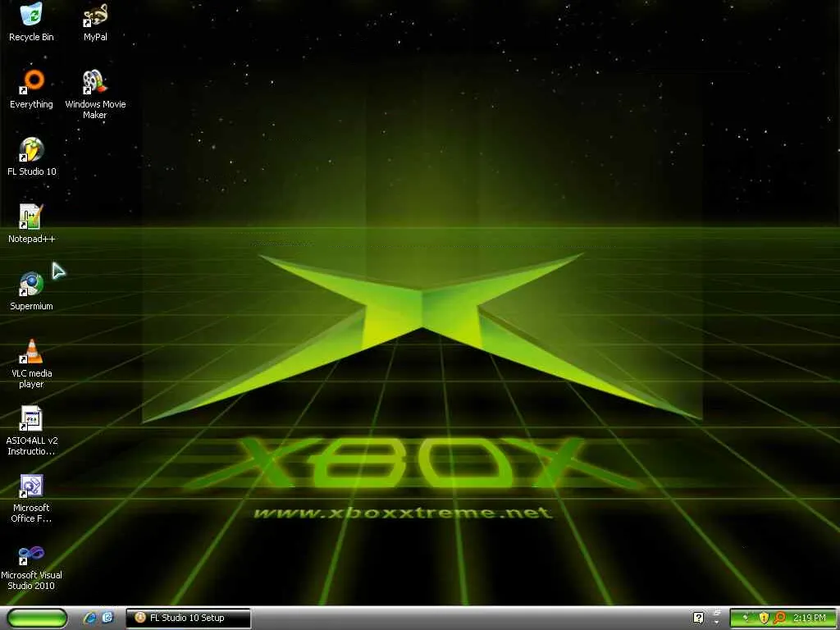840x630 pixels.
Task: Click the 2:19 PM taskbar clock
Action: pyautogui.click(x=810, y=618)
